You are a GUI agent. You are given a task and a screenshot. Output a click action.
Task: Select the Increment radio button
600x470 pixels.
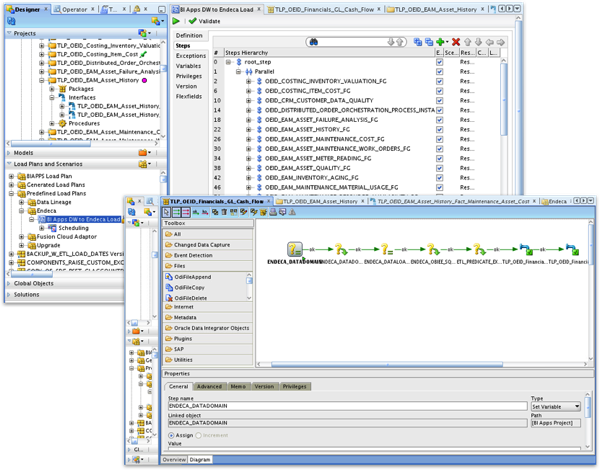[x=198, y=436]
